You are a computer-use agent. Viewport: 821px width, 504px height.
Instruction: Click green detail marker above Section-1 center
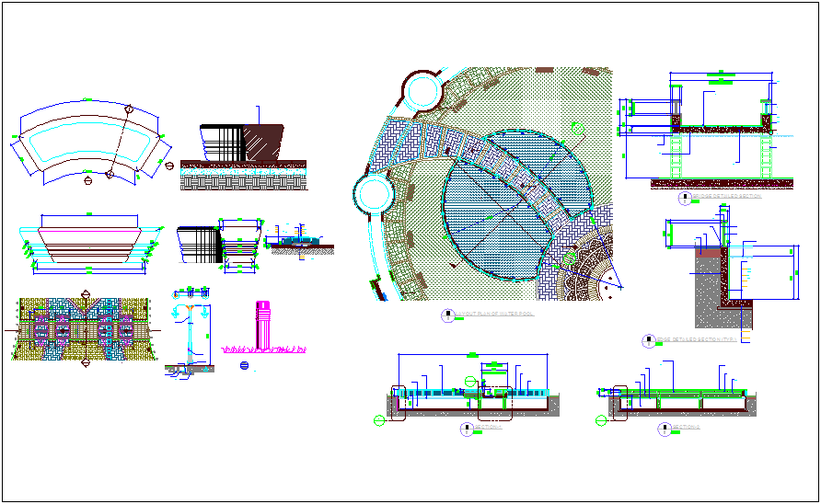click(470, 382)
